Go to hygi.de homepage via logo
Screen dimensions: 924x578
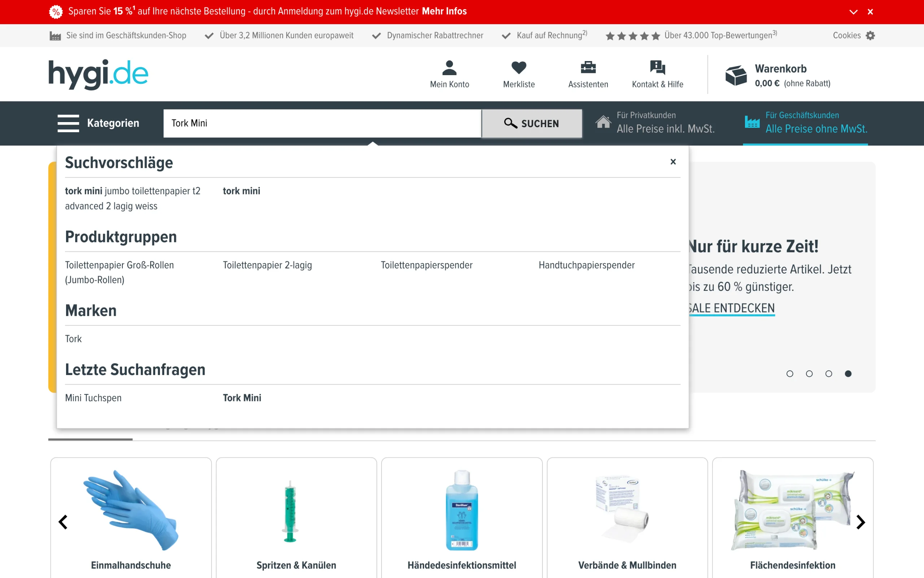click(x=99, y=74)
